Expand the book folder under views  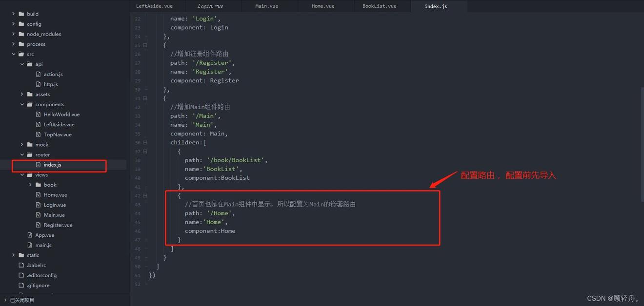point(30,185)
